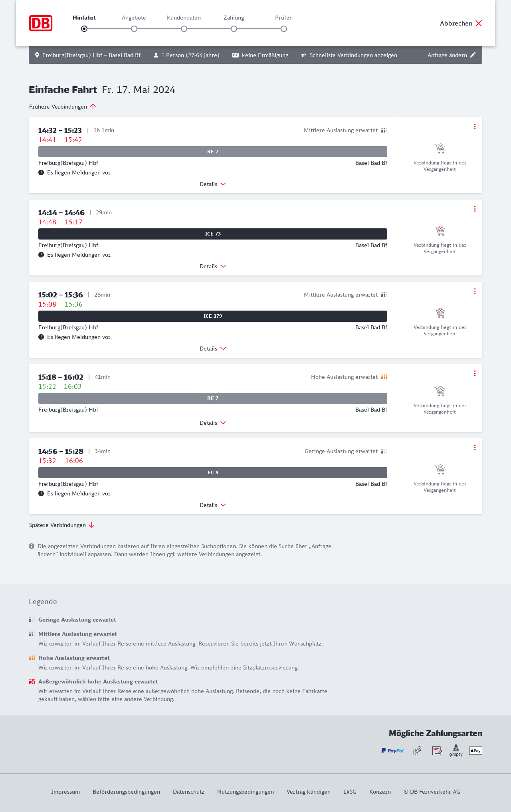The image size is (511, 812).
Task: Click the DB logo
Action: pyautogui.click(x=41, y=23)
